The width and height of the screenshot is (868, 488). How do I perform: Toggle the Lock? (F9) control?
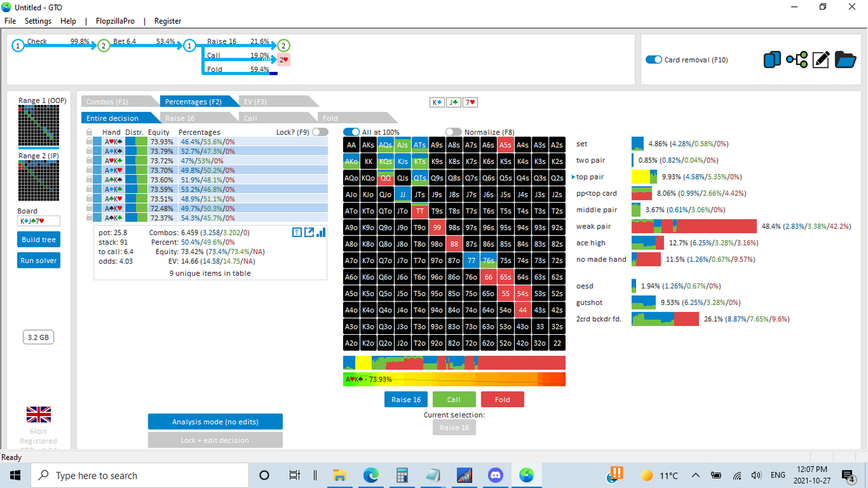click(x=319, y=132)
